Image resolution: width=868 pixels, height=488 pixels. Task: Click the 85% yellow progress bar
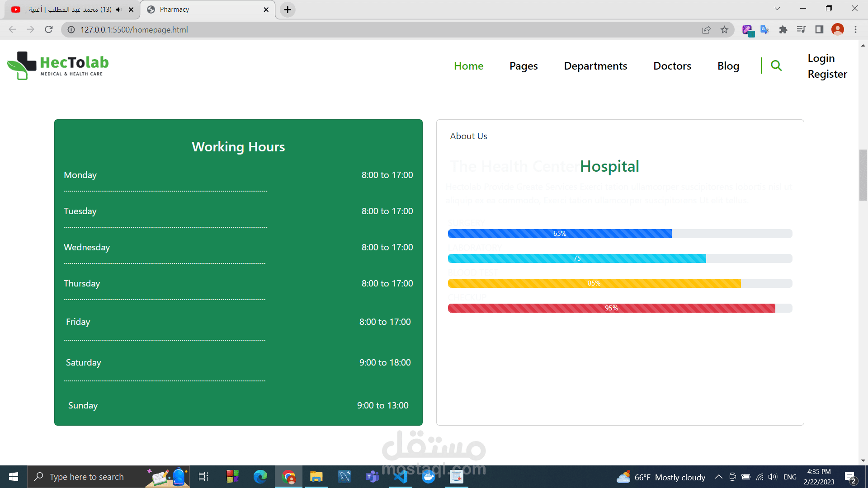pyautogui.click(x=594, y=283)
